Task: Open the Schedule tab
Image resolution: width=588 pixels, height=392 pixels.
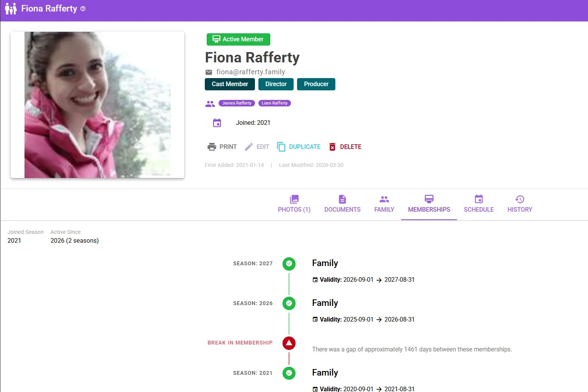Action: point(479,204)
